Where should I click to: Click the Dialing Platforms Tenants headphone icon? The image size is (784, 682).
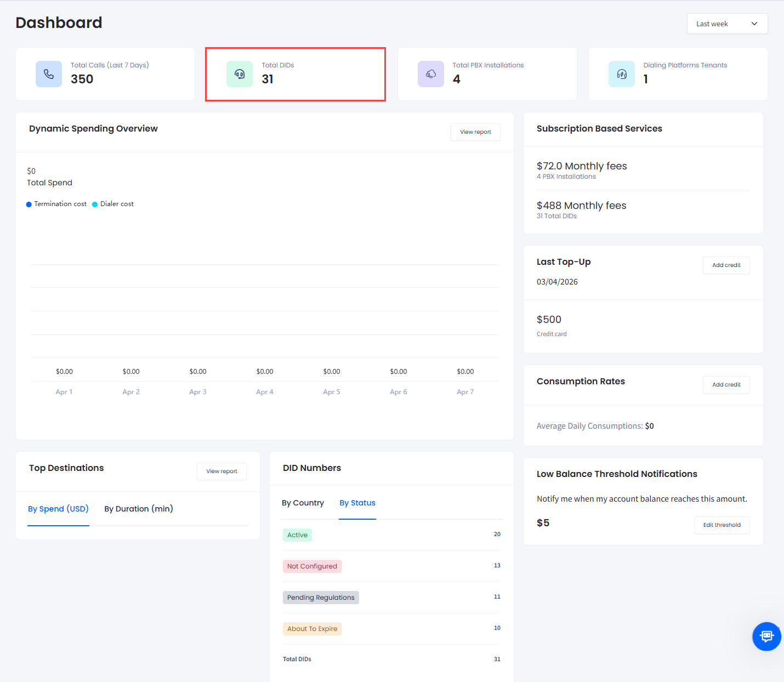(622, 74)
